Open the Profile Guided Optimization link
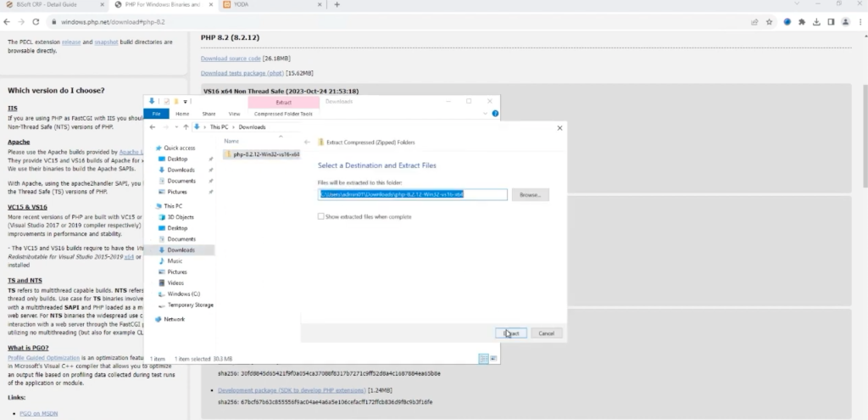 (x=44, y=358)
